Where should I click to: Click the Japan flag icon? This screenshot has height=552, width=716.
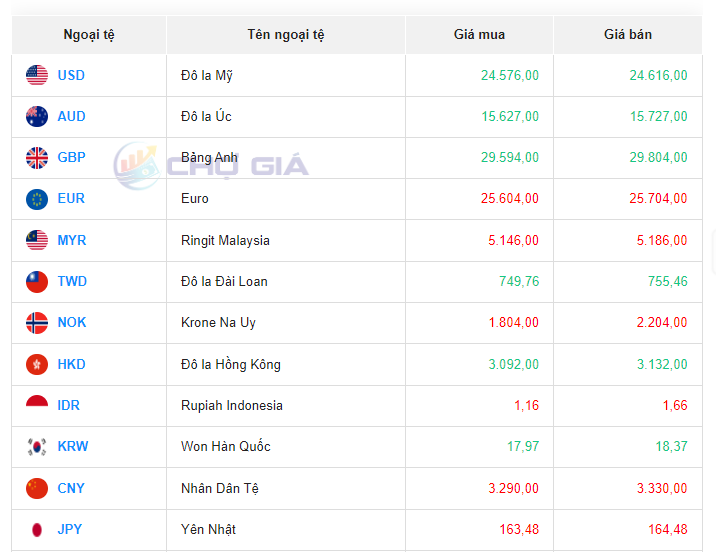(x=37, y=530)
